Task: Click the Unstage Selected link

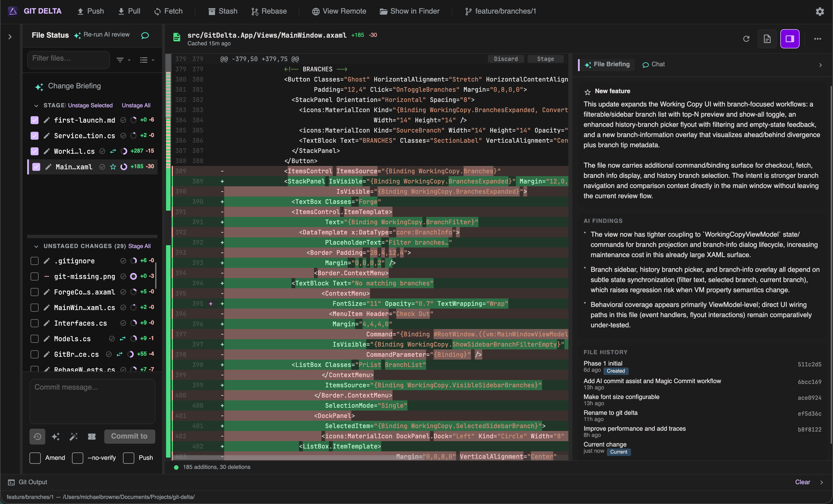Action: tap(90, 106)
